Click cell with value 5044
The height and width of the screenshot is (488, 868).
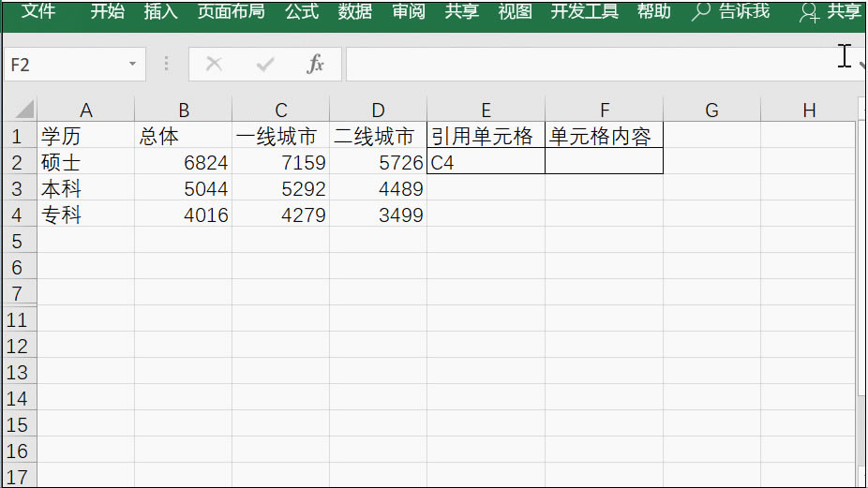click(183, 188)
